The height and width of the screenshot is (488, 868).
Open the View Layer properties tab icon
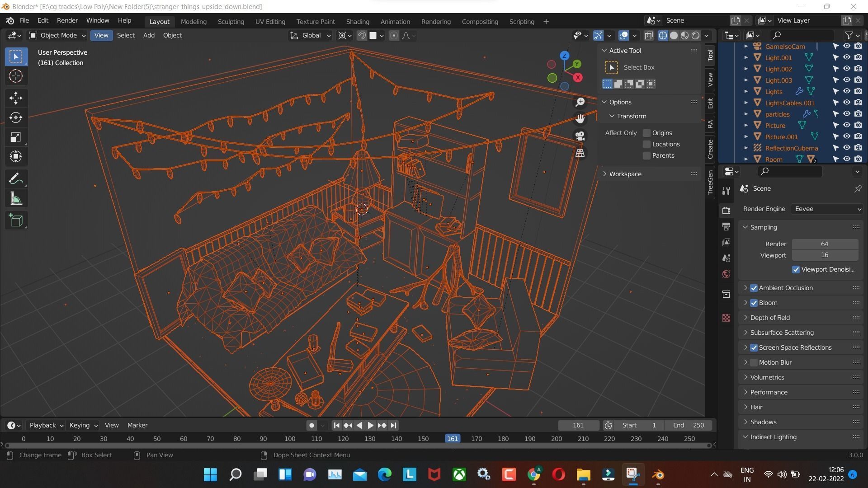[x=726, y=242]
